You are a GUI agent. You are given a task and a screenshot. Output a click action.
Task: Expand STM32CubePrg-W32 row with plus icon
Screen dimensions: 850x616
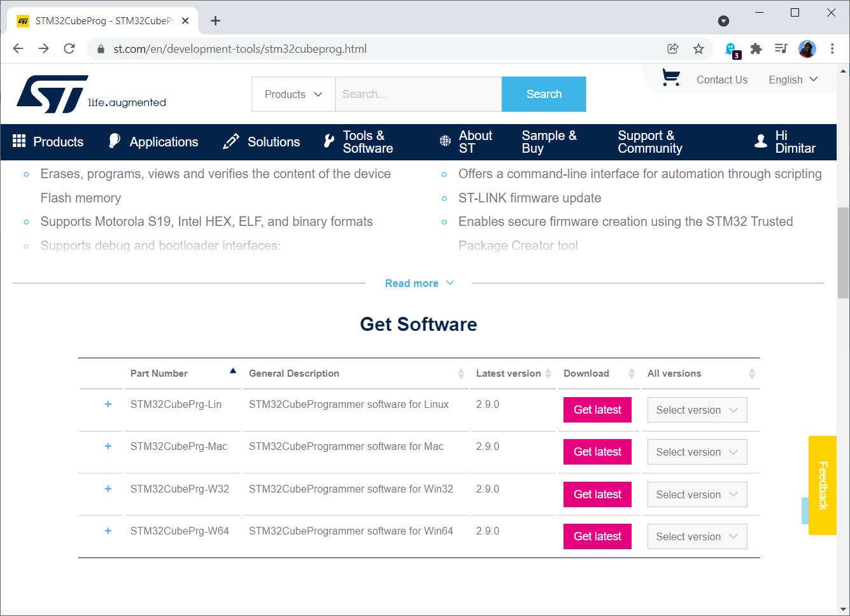pyautogui.click(x=108, y=489)
